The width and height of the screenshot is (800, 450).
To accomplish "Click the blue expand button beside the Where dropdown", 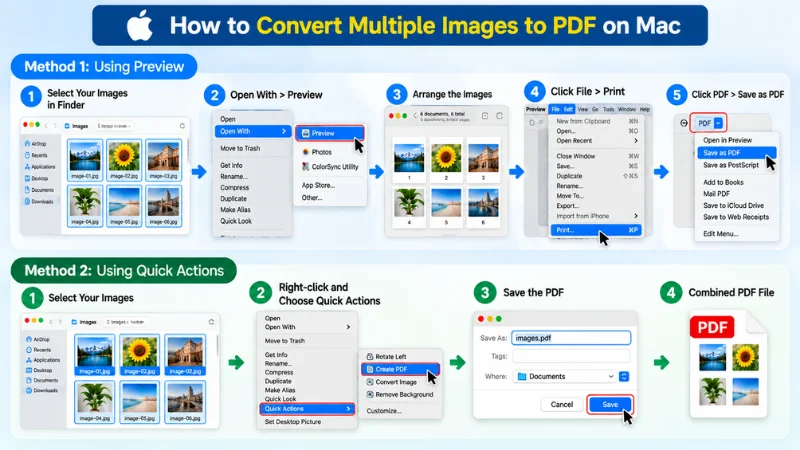I will click(x=623, y=377).
